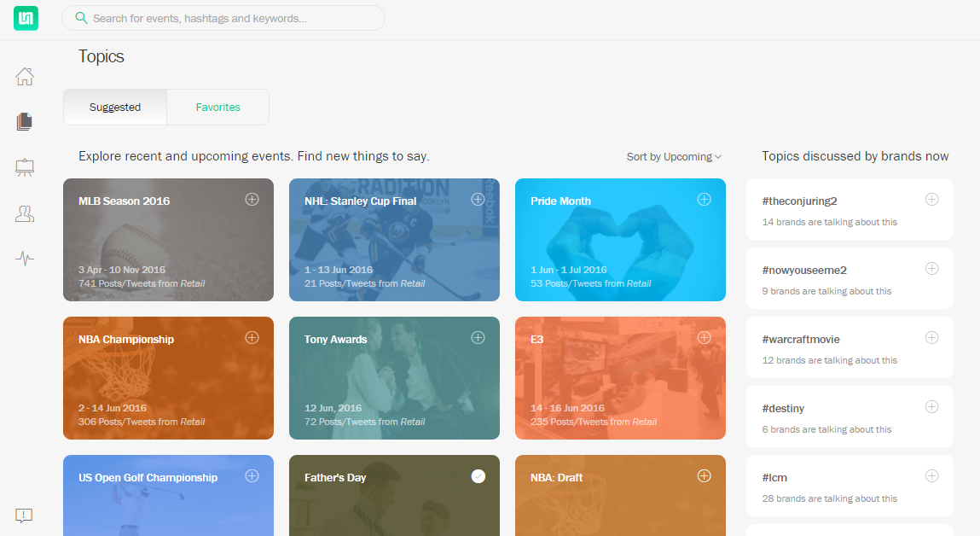Image resolution: width=980 pixels, height=536 pixels.
Task: Add Tony Awards to favorites
Action: [478, 338]
